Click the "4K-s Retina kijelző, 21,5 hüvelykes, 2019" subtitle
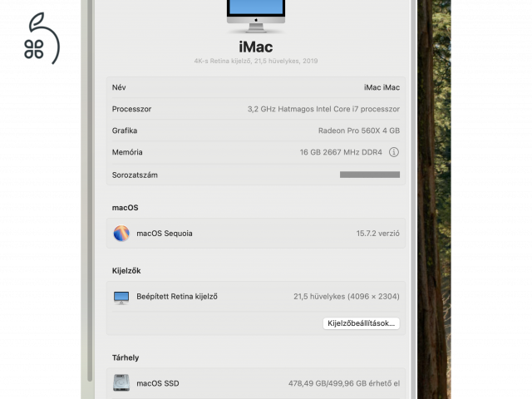 click(x=256, y=61)
